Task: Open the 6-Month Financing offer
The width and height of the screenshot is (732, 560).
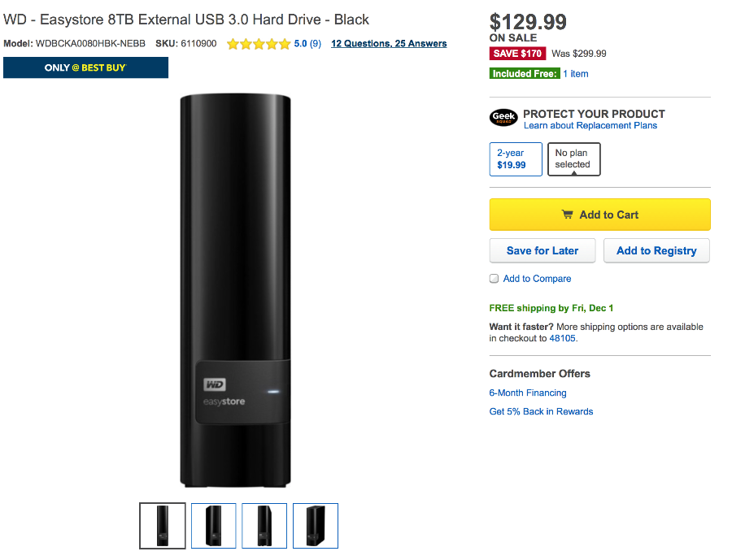Action: coord(528,393)
